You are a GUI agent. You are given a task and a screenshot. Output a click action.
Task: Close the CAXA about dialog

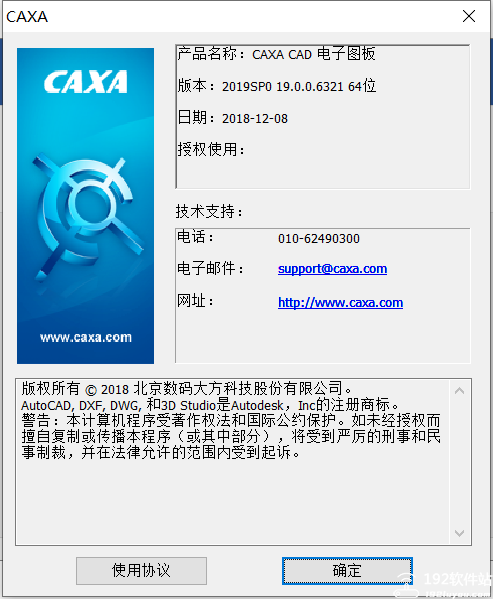point(469,16)
